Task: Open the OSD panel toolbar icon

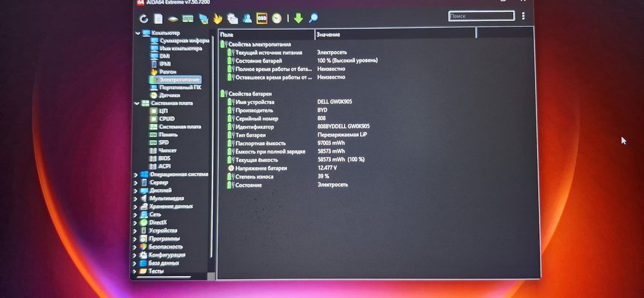Action: tap(261, 18)
